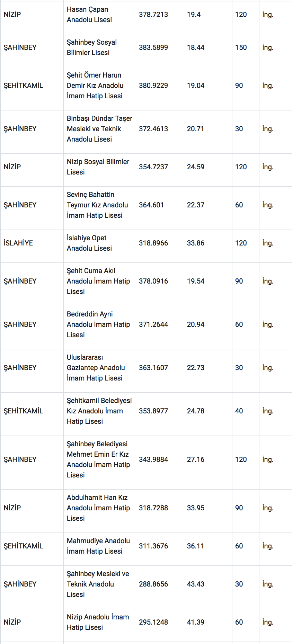This screenshot has width=293, height=644.
Task: Click percentile value 41.39
Action: [196, 622]
